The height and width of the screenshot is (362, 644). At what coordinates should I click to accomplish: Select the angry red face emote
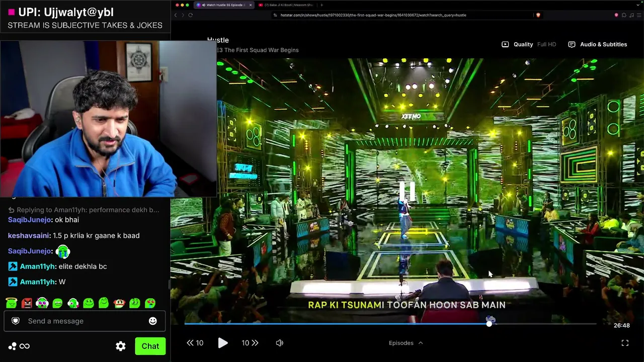[x=27, y=303]
